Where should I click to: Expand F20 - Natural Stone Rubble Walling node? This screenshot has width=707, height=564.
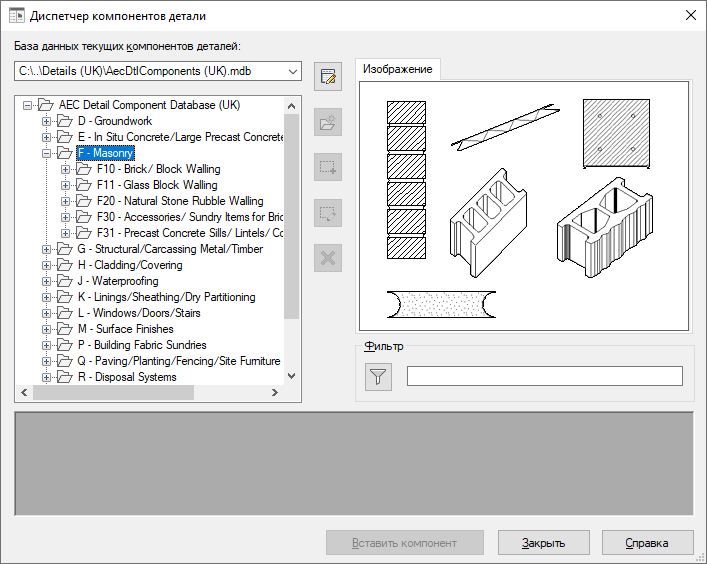pyautogui.click(x=65, y=202)
